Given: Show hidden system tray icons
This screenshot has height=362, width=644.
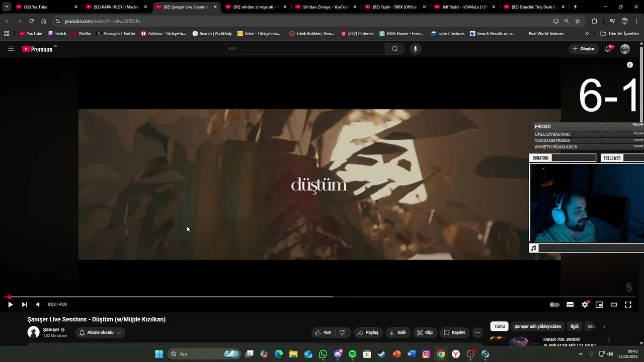Looking at the screenshot, I should (580, 354).
